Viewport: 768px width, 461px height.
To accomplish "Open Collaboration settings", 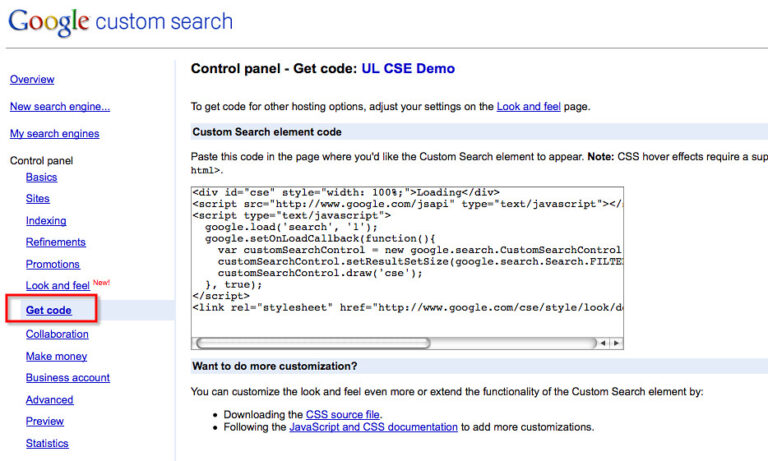I will pos(57,334).
